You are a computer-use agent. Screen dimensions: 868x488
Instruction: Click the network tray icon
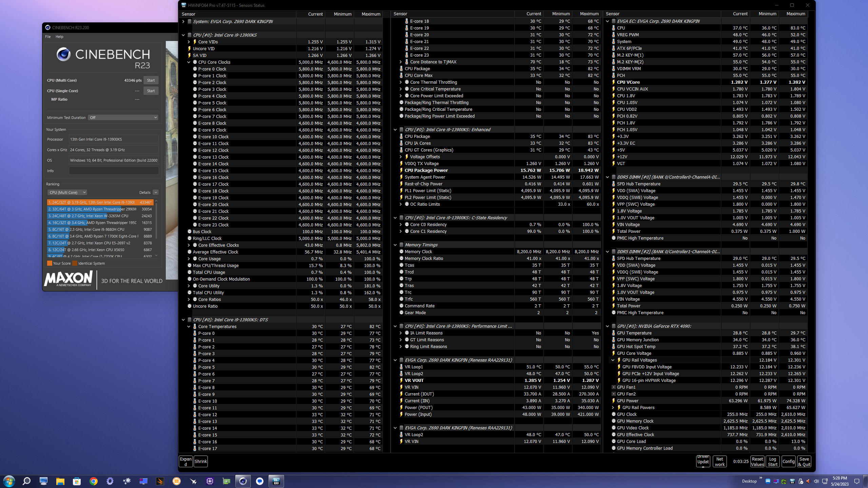(x=825, y=481)
